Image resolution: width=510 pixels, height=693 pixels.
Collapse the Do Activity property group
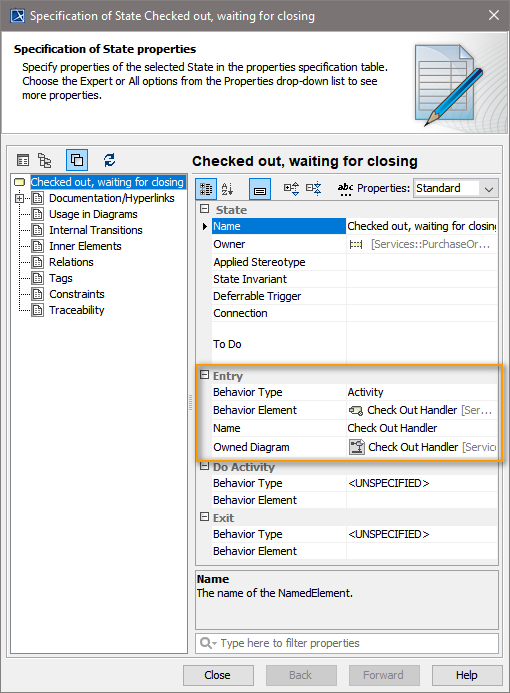click(204, 466)
